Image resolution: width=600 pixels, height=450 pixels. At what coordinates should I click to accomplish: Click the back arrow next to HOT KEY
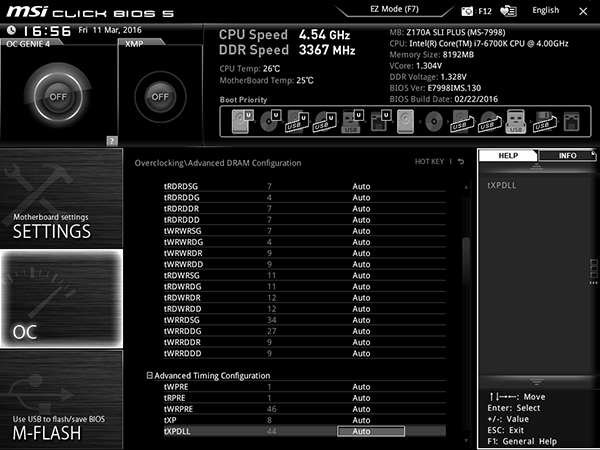click(x=461, y=161)
